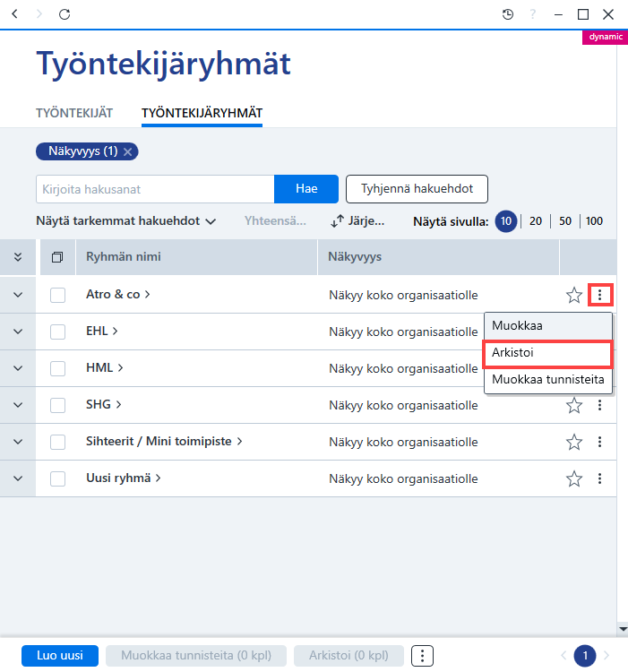Click Tyhjennä hakuehdot button
The width and height of the screenshot is (628, 672).
coord(417,189)
